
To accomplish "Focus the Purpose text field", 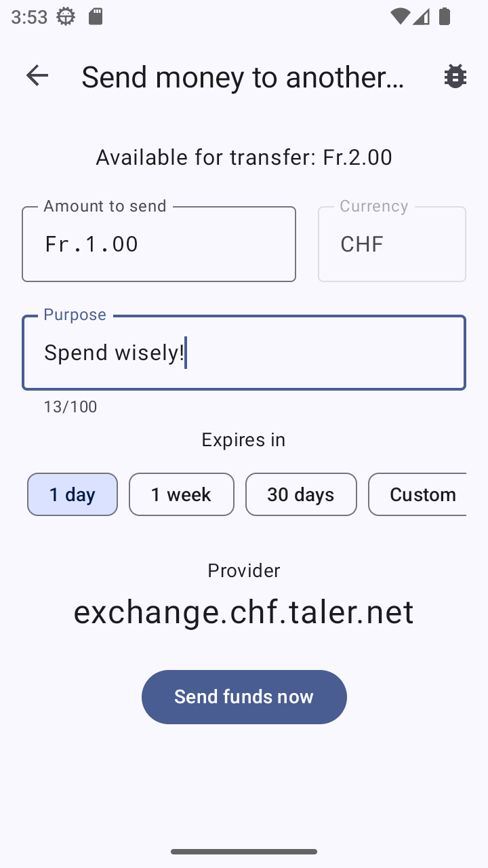I will pyautogui.click(x=244, y=353).
